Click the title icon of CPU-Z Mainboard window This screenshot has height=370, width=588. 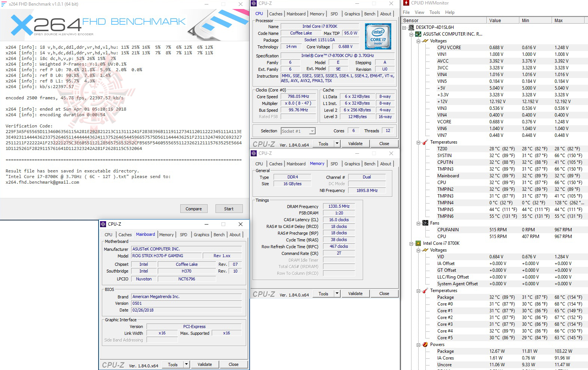(103, 224)
